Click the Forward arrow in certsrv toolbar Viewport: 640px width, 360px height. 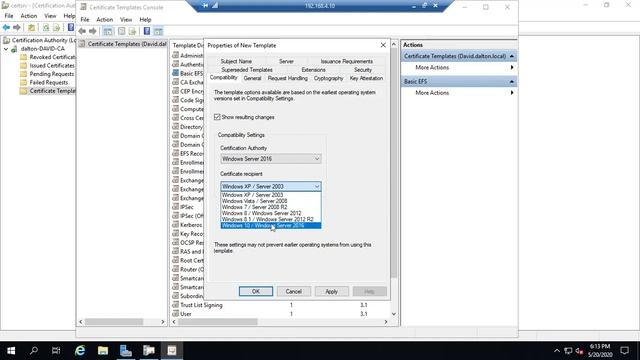(17, 27)
